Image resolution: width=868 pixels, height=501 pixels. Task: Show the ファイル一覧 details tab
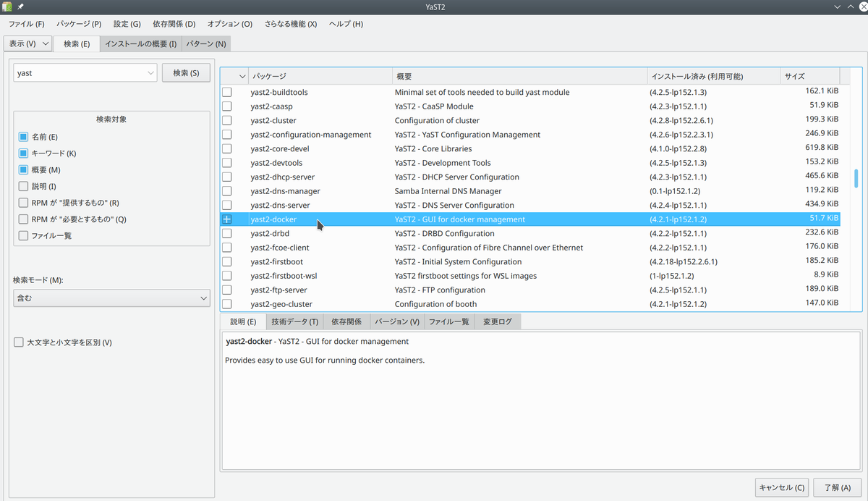(x=449, y=321)
